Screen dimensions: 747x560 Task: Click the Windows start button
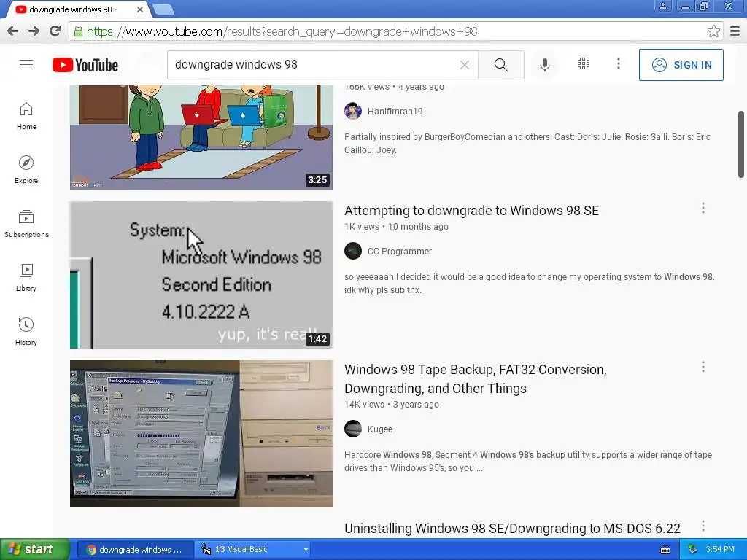click(x=34, y=550)
